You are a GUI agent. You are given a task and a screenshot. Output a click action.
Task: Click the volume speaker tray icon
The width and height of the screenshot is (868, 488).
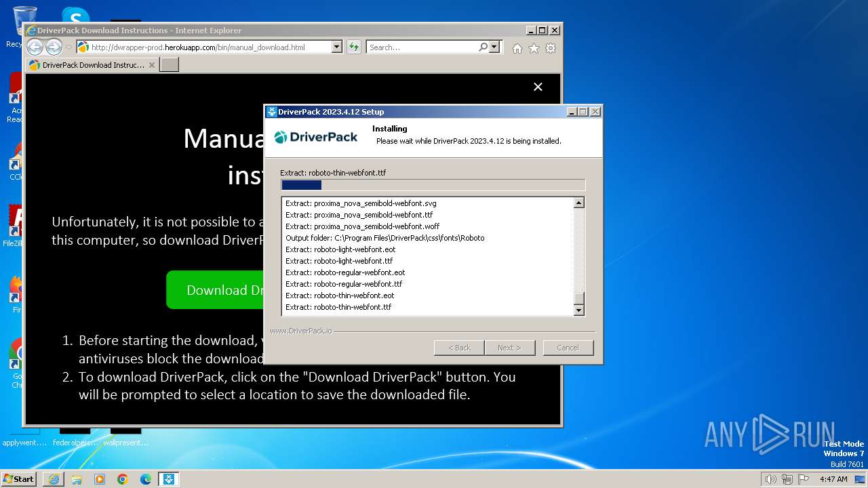click(x=771, y=479)
